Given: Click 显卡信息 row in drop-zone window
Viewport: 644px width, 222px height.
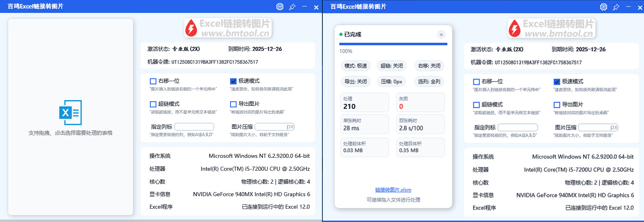Looking at the screenshot, I should [230, 194].
